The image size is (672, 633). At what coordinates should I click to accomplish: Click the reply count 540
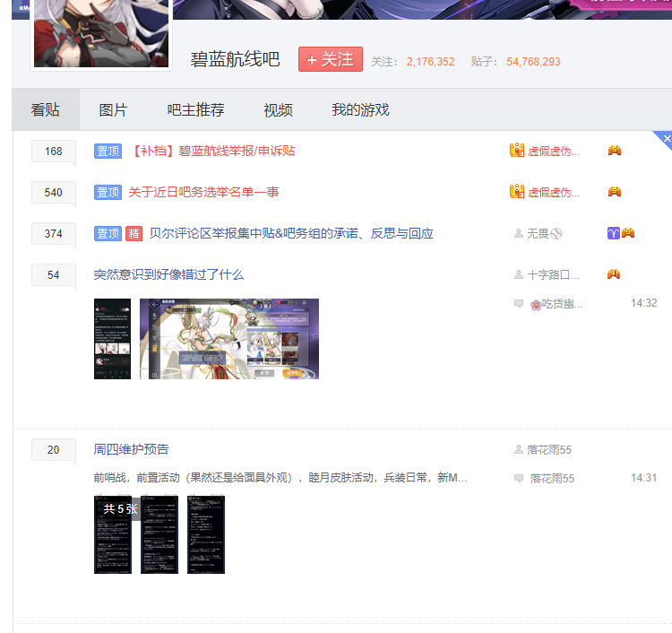coord(54,192)
